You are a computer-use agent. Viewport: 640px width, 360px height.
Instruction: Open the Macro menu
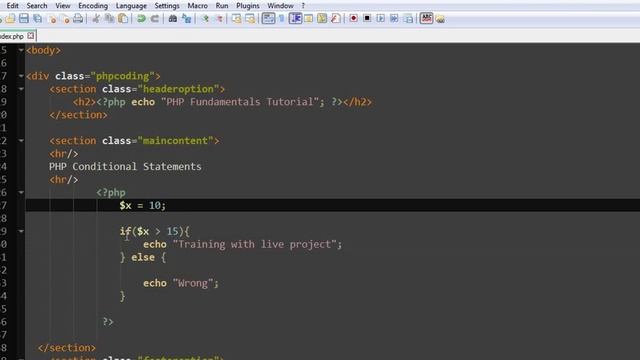[197, 6]
